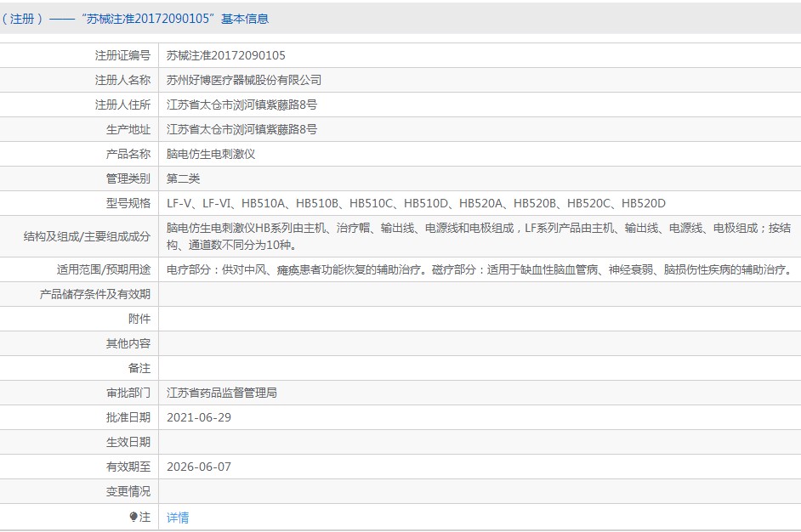This screenshot has height=532, width=801.
Task: Click the 第二类 value
Action: [x=184, y=178]
